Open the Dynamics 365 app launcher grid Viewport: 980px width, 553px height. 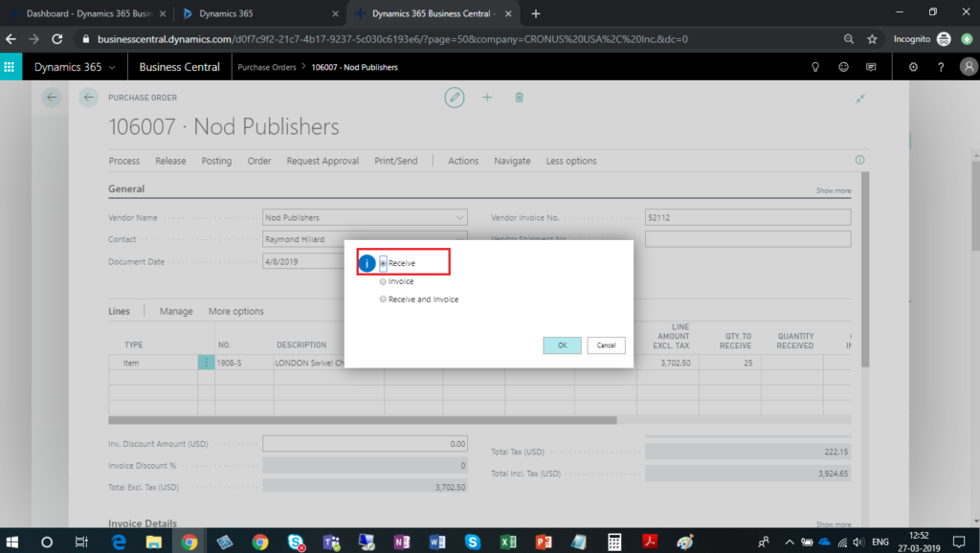pyautogui.click(x=11, y=67)
